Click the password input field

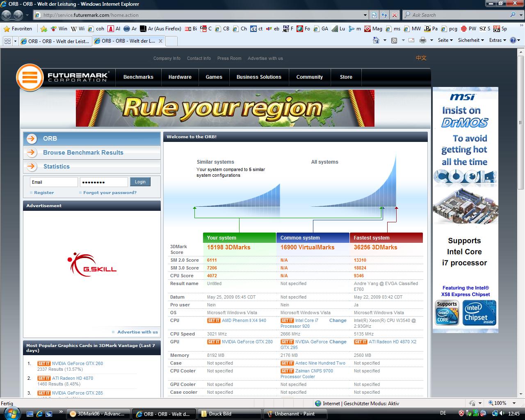[104, 182]
